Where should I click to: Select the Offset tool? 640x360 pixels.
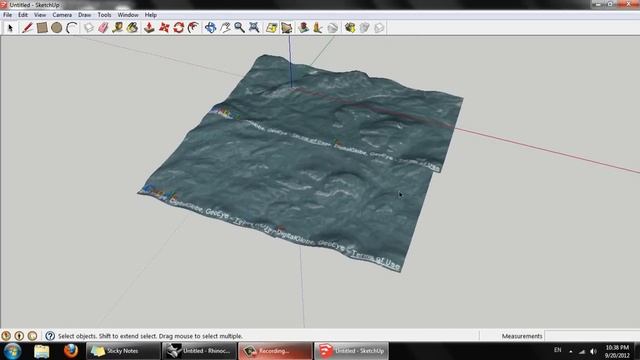193,28
